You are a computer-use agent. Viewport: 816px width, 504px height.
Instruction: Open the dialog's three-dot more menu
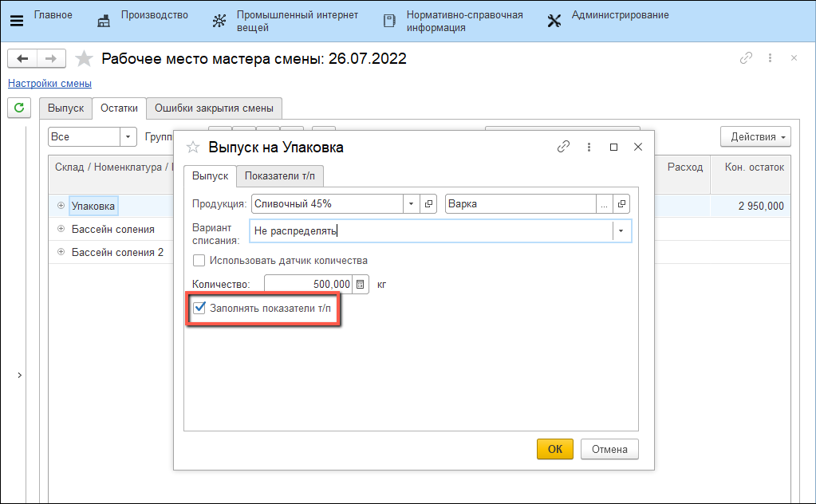click(589, 147)
